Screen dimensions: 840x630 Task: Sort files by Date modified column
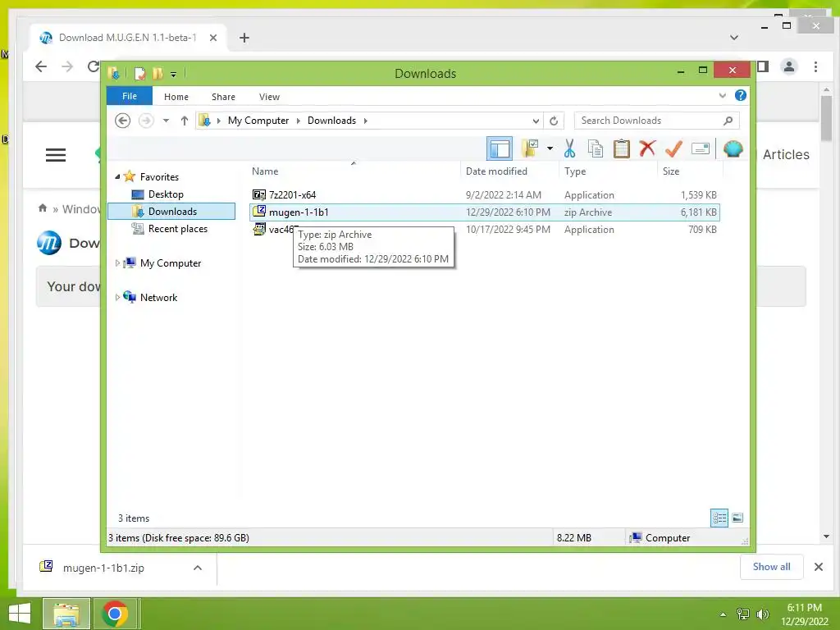point(496,171)
